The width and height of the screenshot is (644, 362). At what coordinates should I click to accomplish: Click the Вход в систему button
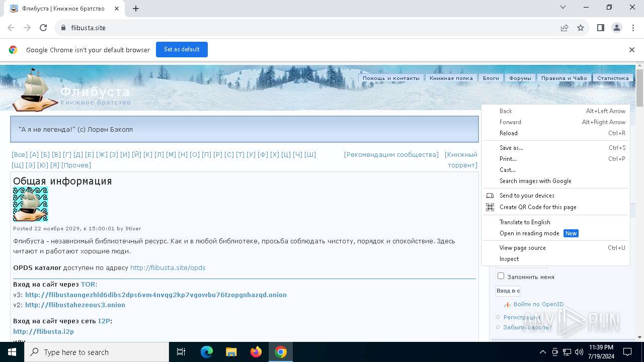[508, 291]
